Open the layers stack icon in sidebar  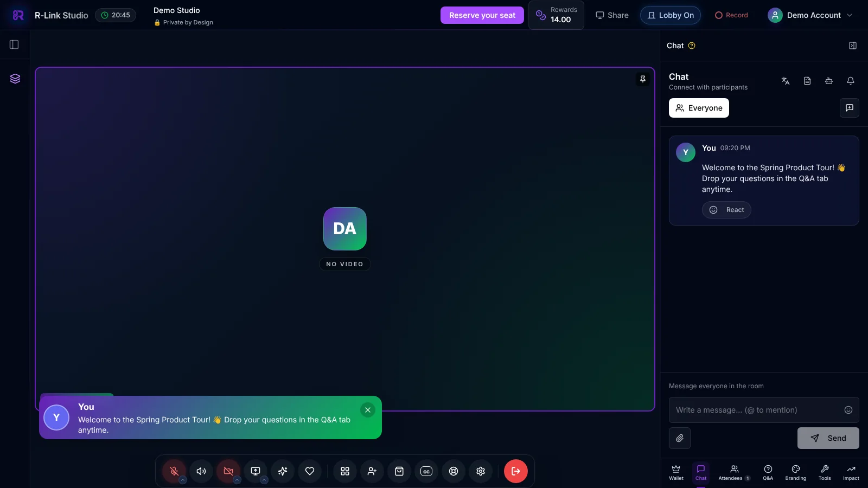click(x=15, y=79)
